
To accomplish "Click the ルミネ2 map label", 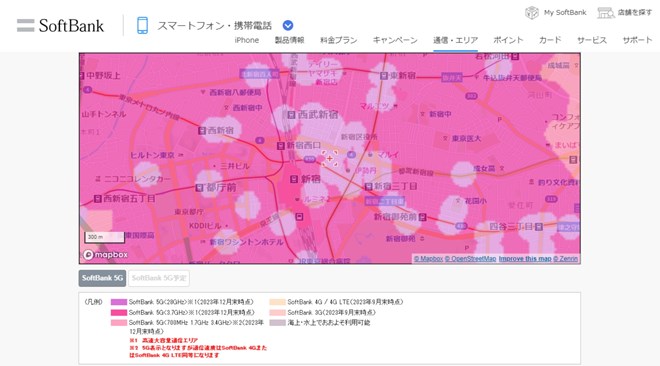I will tap(317, 199).
